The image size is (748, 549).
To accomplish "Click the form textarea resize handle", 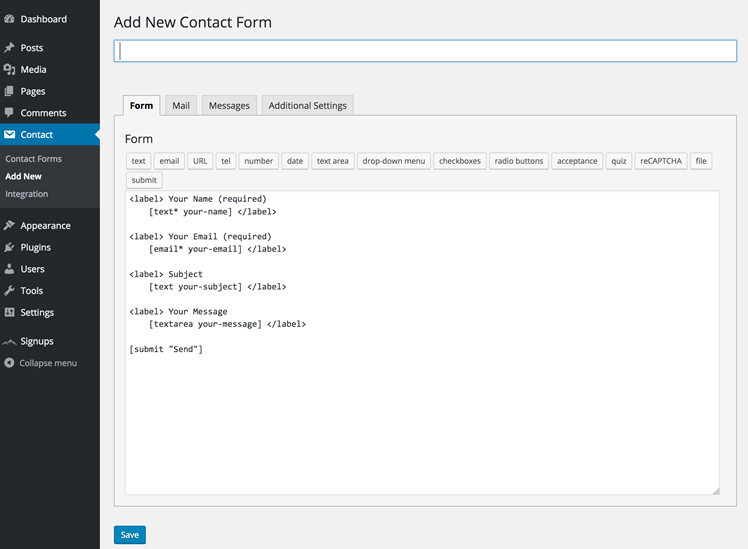I will 715,490.
